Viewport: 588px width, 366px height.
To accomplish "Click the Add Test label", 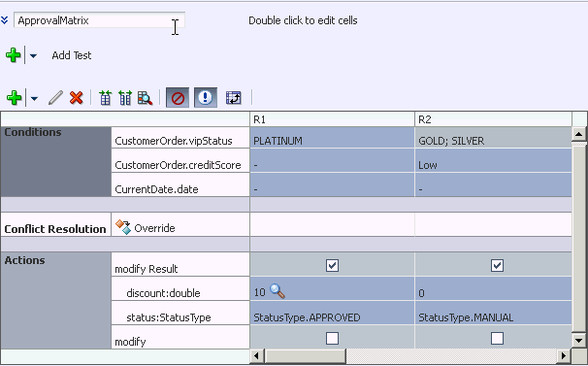I will coord(72,55).
